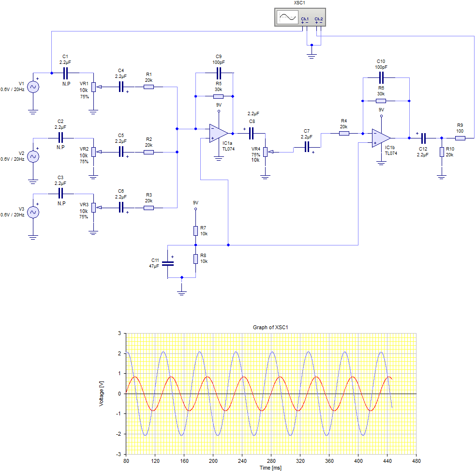Select capacitor C6 symbol

click(121, 208)
